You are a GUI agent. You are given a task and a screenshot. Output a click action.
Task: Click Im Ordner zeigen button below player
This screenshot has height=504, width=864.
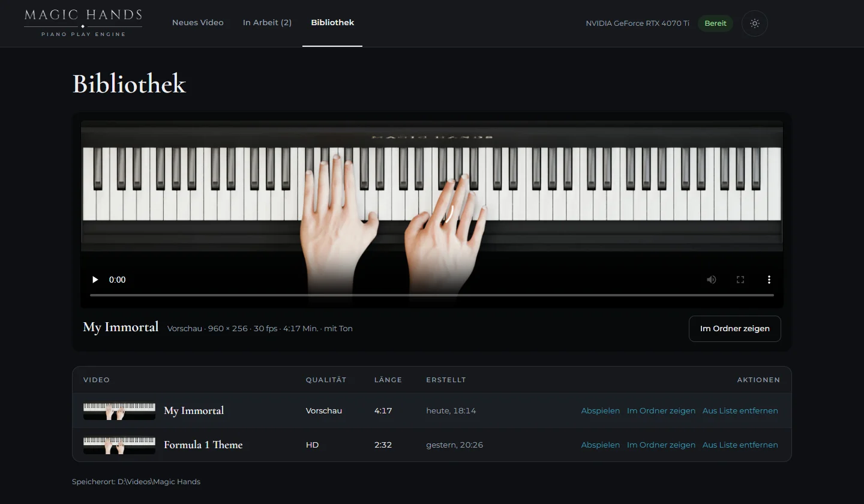(x=735, y=329)
